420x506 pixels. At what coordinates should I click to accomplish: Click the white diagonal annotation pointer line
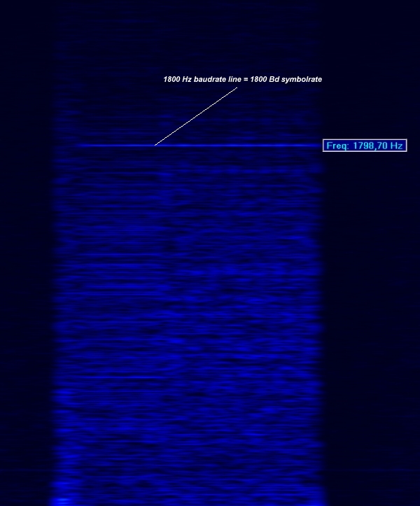coord(196,116)
